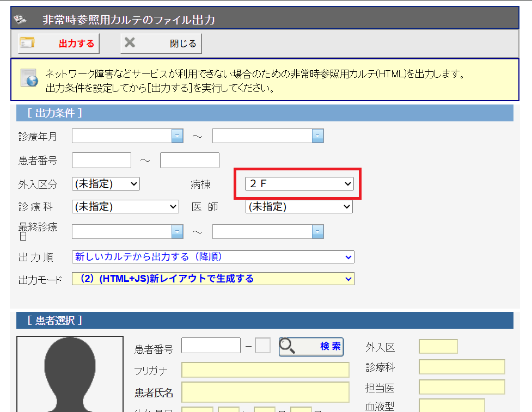Click the 閉じる (close) button
This screenshot has width=532, height=412.
161,44
